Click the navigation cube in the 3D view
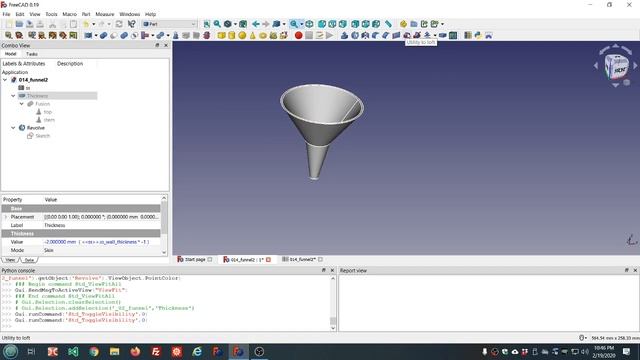 pyautogui.click(x=616, y=67)
